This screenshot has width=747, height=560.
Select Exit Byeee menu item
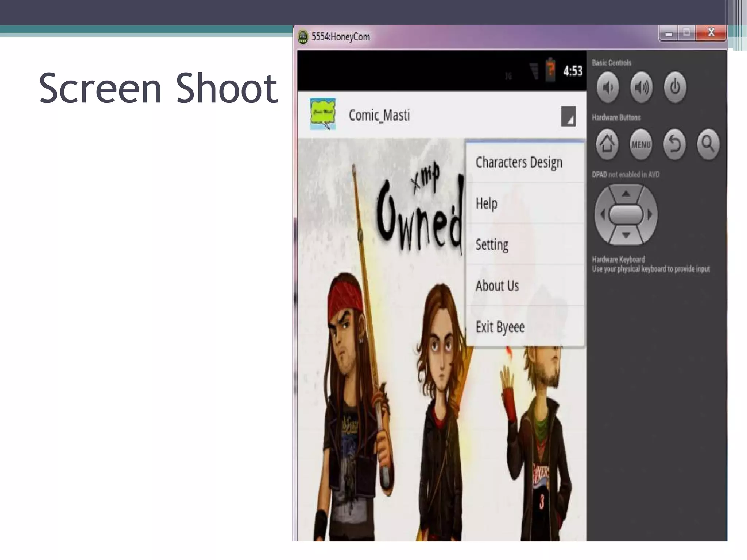[x=525, y=326]
